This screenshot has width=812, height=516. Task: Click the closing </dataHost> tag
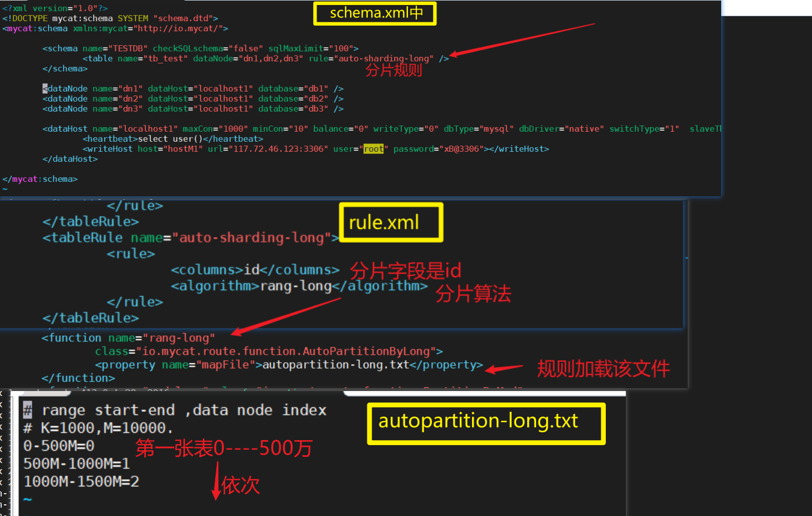pyautogui.click(x=70, y=159)
